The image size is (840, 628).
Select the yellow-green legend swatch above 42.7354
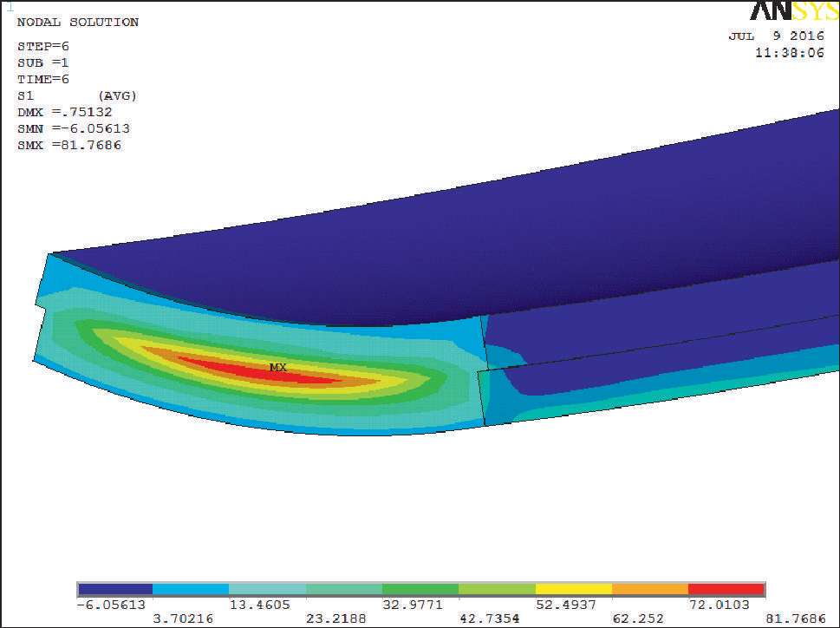point(497,590)
